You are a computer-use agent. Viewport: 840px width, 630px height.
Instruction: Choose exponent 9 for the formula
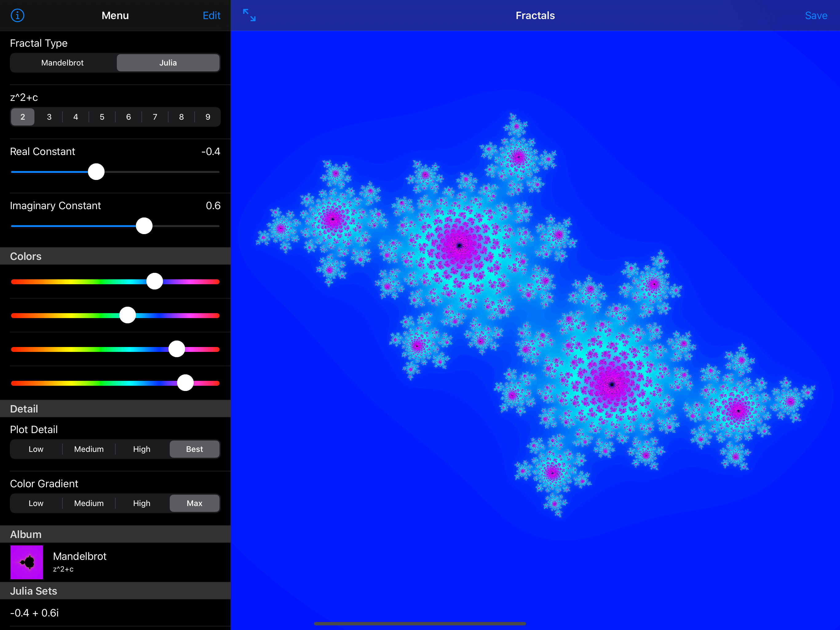pos(208,117)
